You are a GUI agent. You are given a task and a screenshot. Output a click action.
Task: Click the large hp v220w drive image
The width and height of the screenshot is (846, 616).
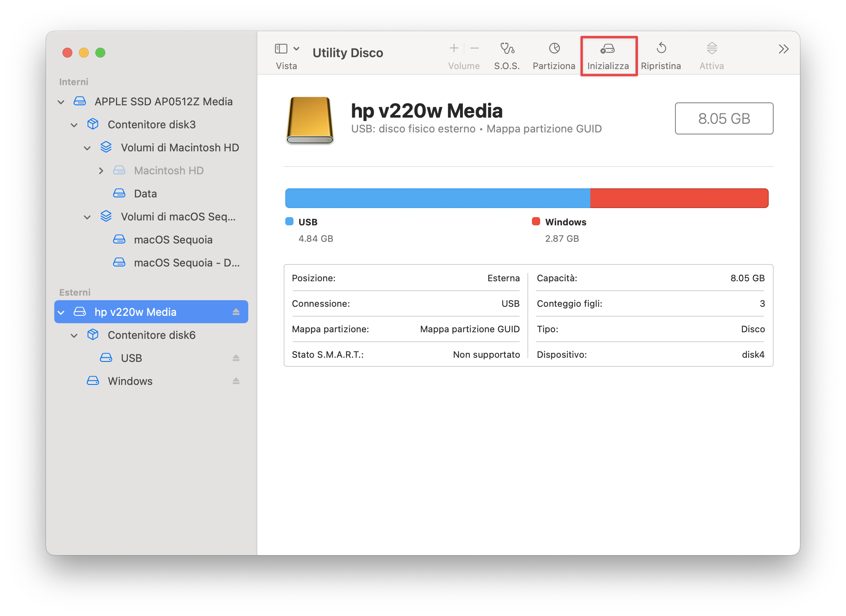coord(310,120)
